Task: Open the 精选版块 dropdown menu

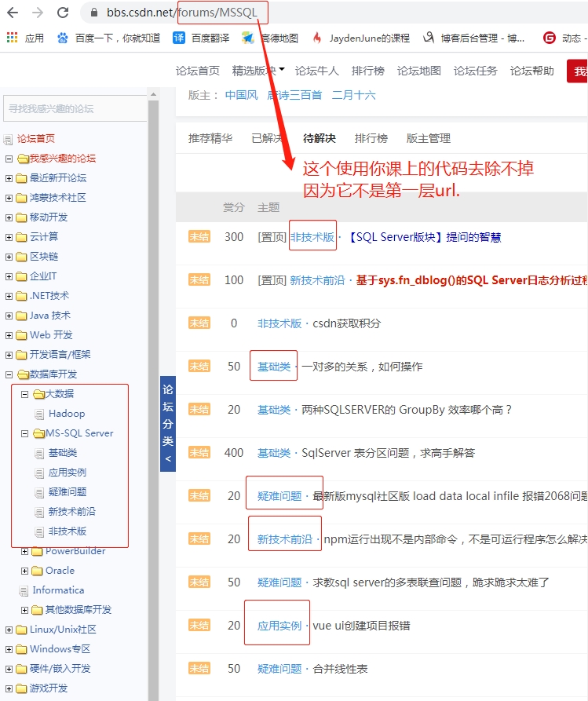Action: [258, 71]
